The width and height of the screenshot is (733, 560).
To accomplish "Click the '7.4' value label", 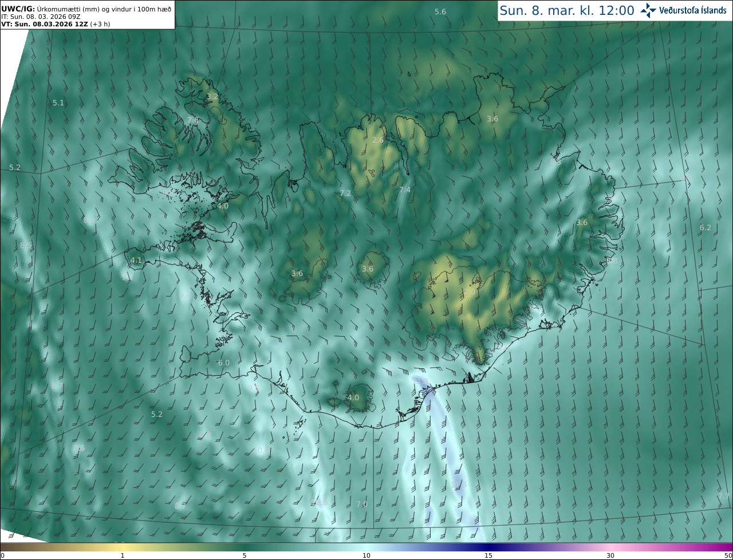I will (x=405, y=190).
